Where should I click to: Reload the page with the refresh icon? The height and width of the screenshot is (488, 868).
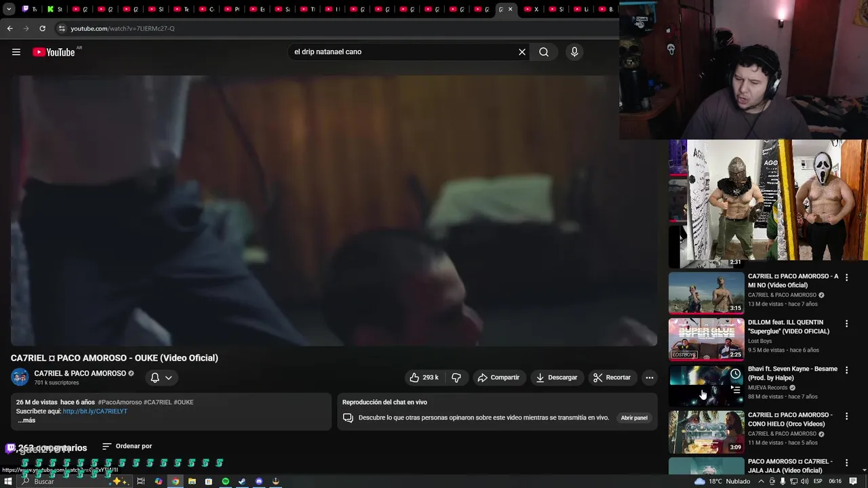[42, 28]
